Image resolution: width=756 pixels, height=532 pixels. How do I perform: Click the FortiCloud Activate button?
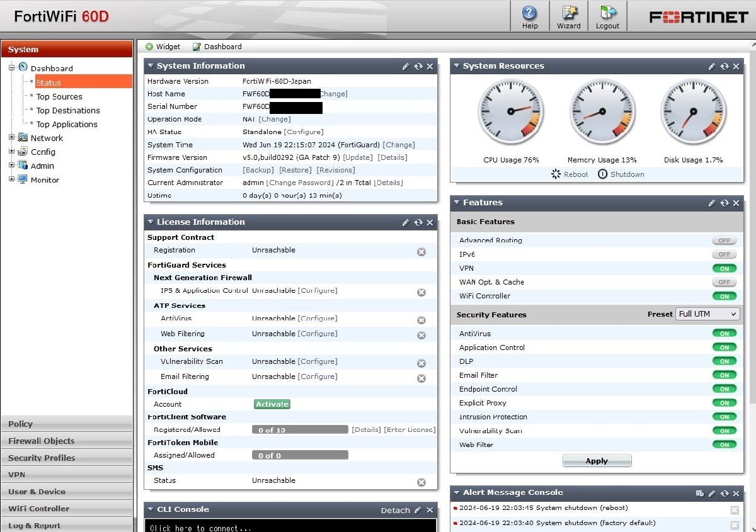(272, 404)
